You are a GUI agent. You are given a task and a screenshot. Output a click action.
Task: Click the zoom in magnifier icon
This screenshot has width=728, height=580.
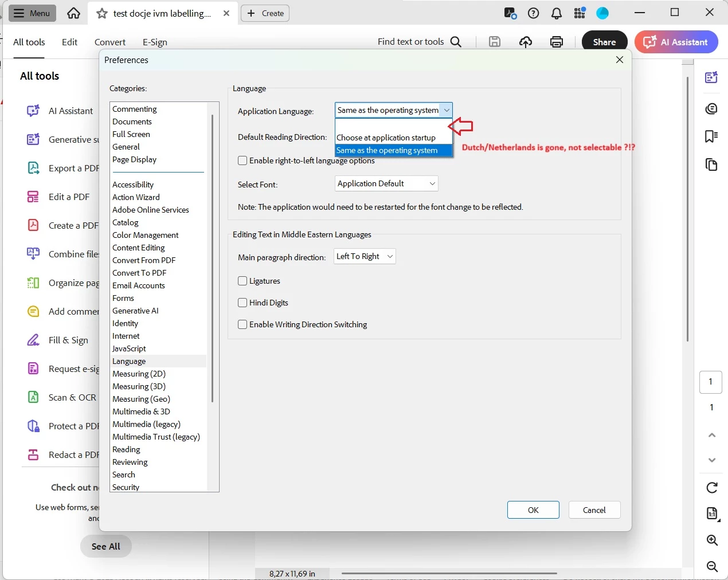coord(712,540)
